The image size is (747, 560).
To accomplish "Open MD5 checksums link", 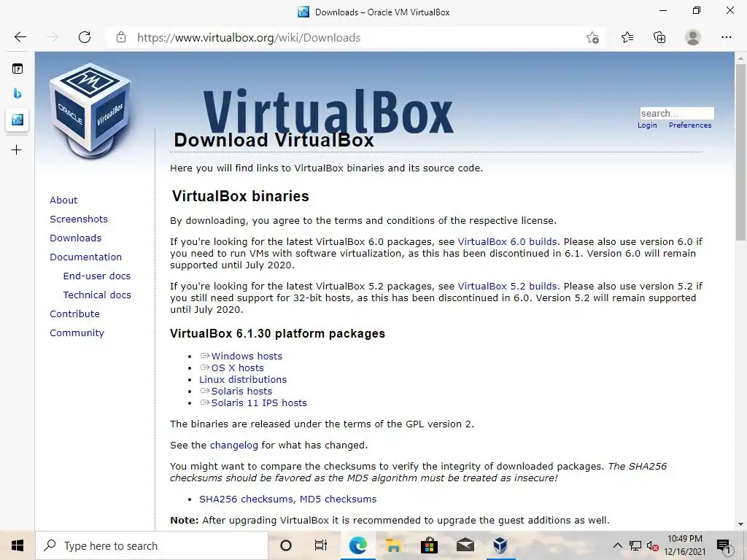I will pos(338,499).
